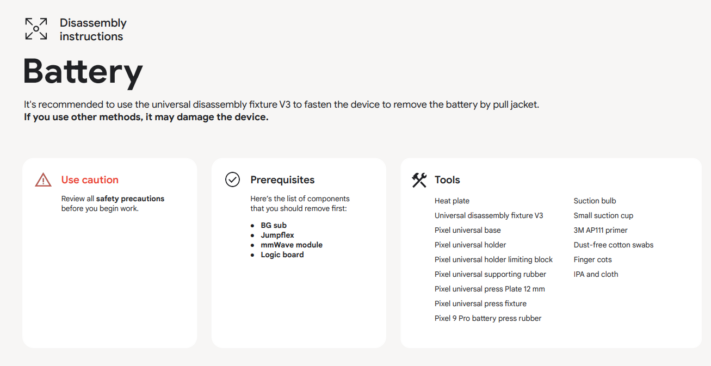Click the Finger cots tool entry
711x366 pixels.
[x=592, y=260]
